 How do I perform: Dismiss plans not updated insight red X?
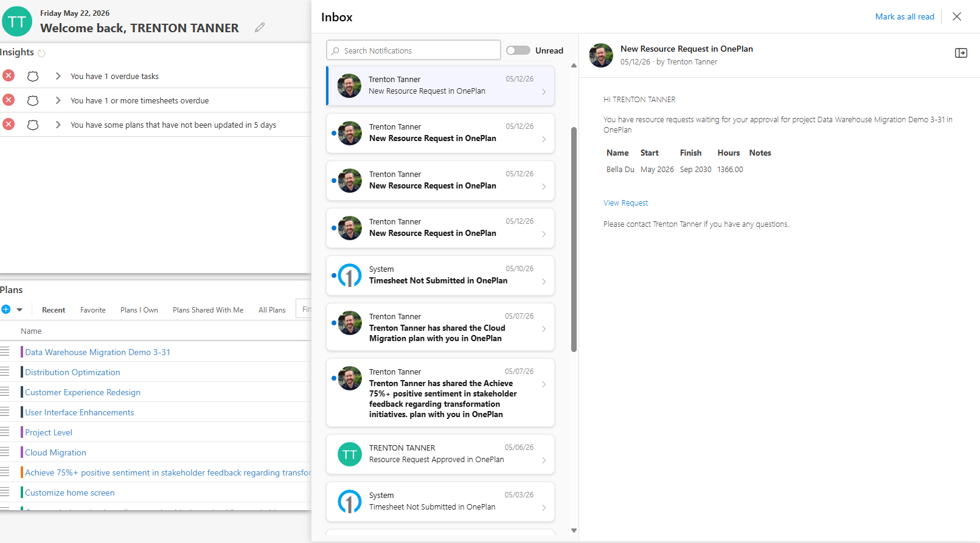[x=9, y=124]
